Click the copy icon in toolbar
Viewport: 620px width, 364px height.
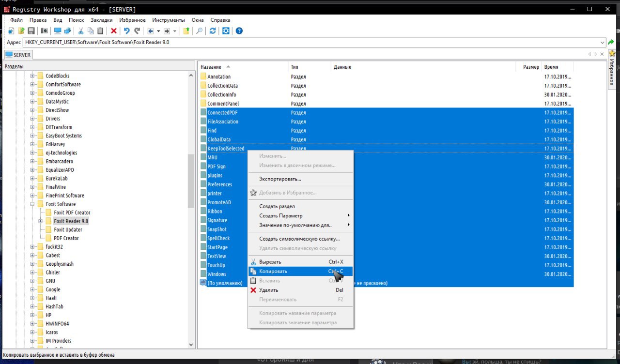click(x=91, y=31)
